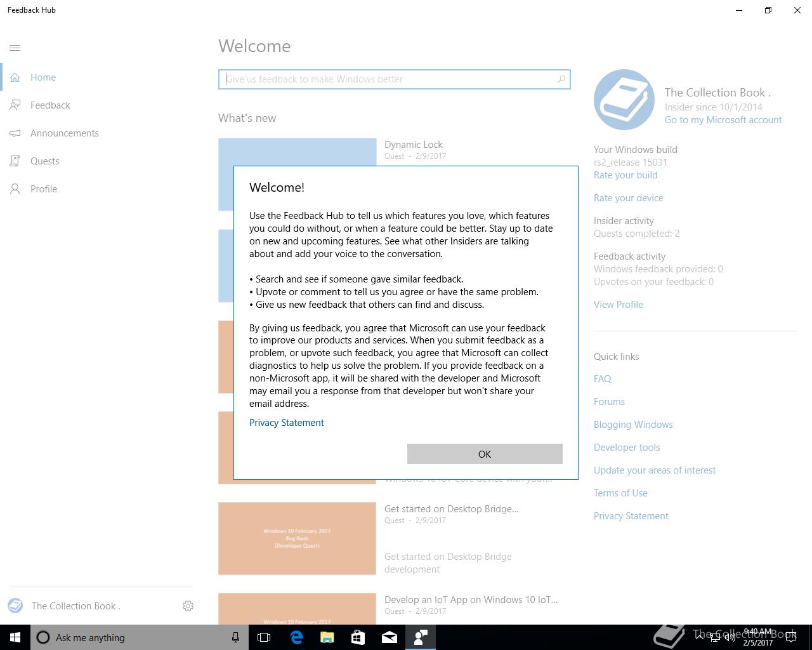Open Privacy Statement link in Welcome dialog
Viewport: 812px width, 650px height.
click(x=287, y=423)
